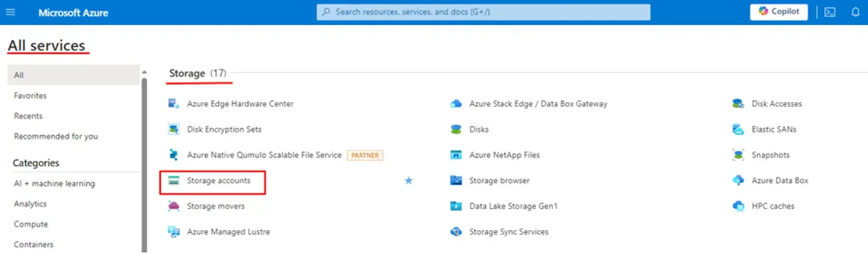Open the Storage accounts service
Image resolution: width=868 pixels, height=253 pixels.
click(x=219, y=180)
